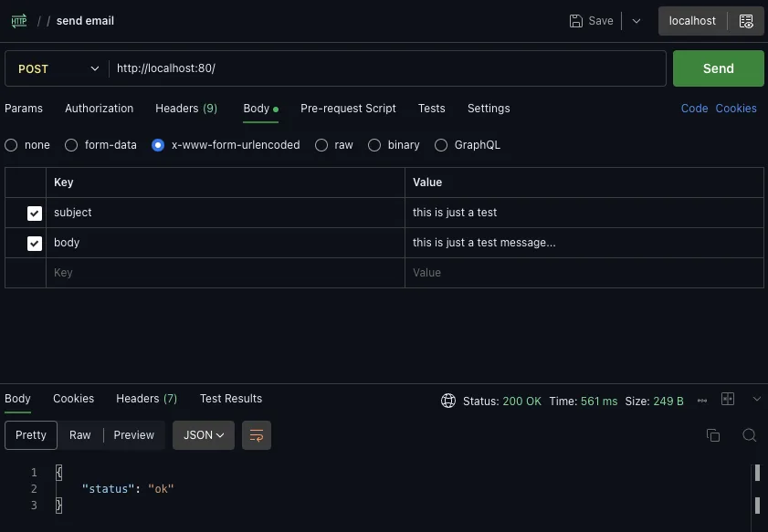Collapse the response panel chevron

757,399
